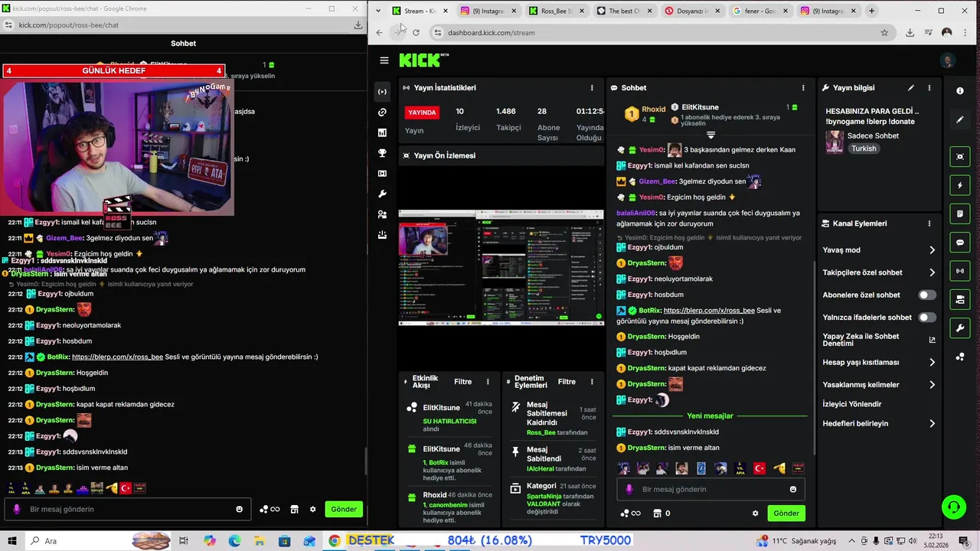Toggle the lightning bolt panel icon in right rail
This screenshot has width=980, height=551.
[960, 185]
